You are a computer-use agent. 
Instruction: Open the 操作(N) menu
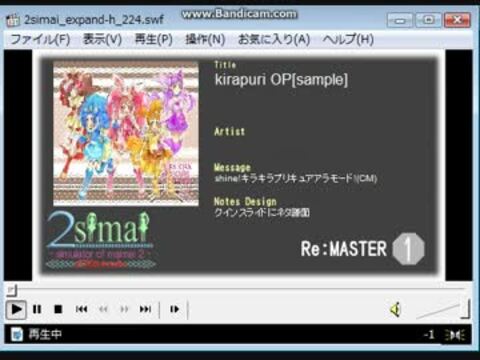coord(205,39)
